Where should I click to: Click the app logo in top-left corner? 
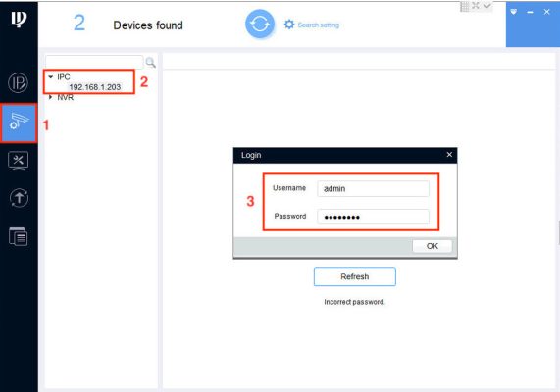[19, 19]
